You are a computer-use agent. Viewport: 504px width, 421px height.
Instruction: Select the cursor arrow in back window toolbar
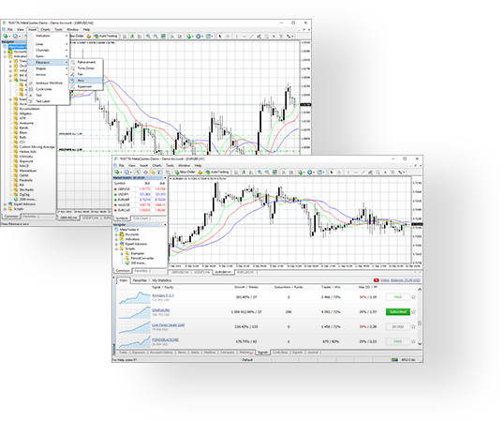[220, 37]
